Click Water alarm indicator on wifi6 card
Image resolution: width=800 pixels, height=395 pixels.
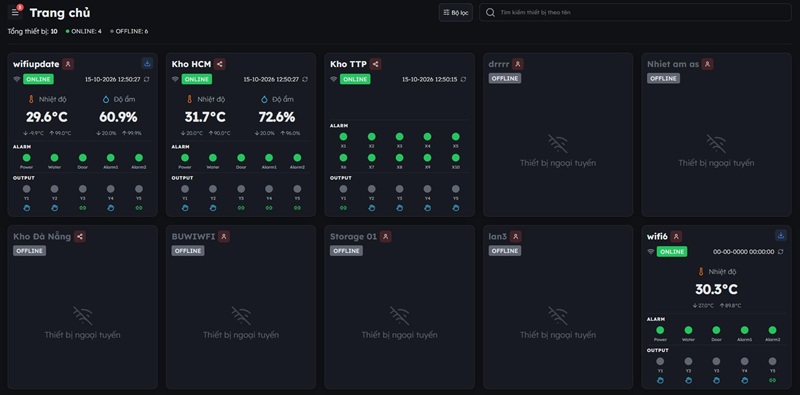(x=688, y=330)
